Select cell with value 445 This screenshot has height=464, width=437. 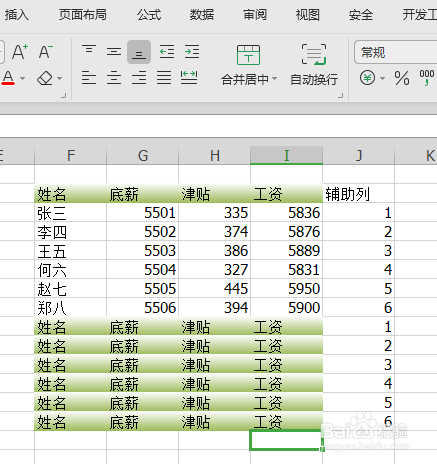pyautogui.click(x=215, y=289)
